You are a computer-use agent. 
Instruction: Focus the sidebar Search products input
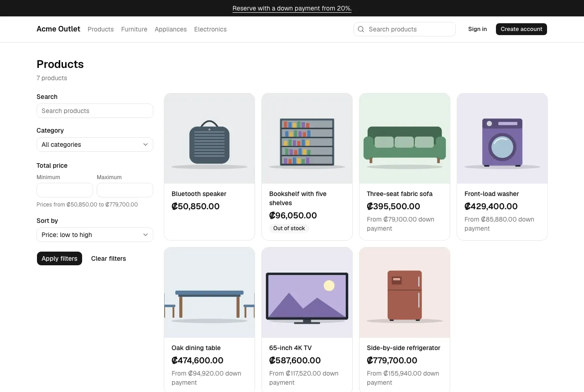(x=95, y=111)
